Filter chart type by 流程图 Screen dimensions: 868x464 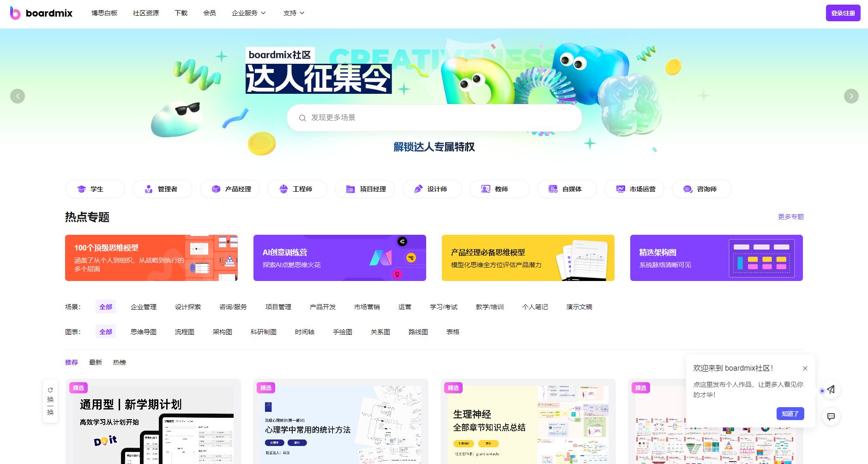coord(185,332)
